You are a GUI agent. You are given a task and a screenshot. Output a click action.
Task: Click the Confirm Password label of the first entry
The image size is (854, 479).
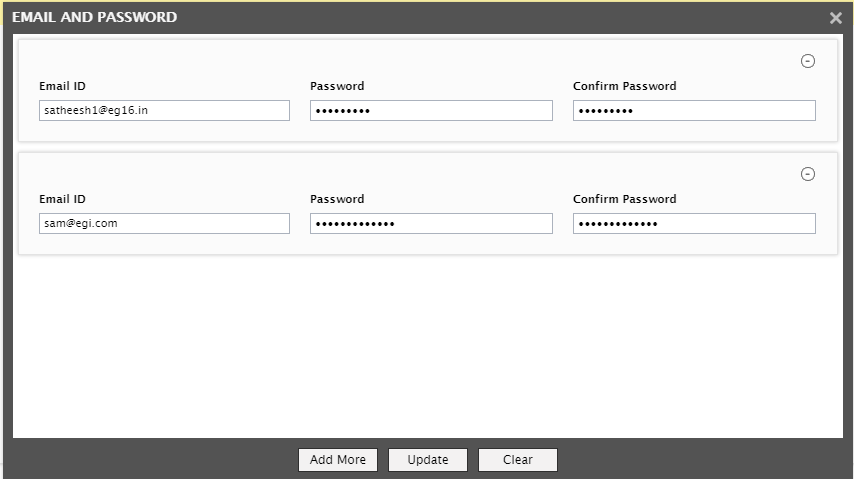point(625,86)
